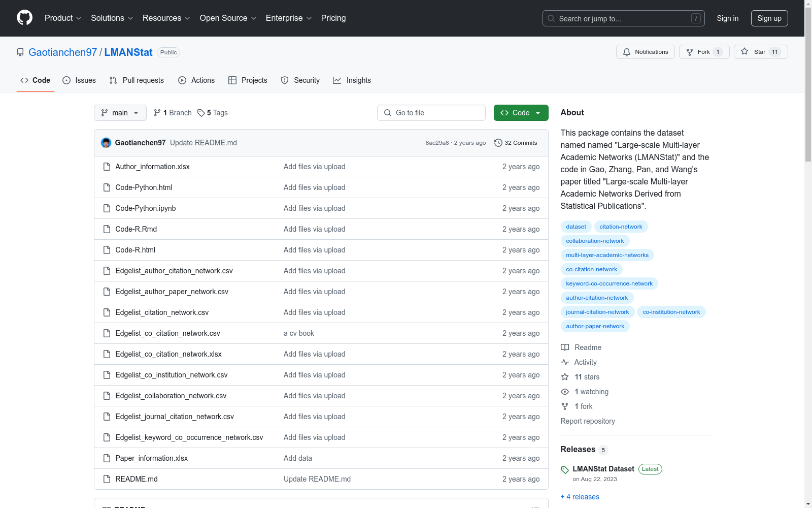The height and width of the screenshot is (508, 812).
Task: Star the LMANStat repository
Action: [x=761, y=52]
